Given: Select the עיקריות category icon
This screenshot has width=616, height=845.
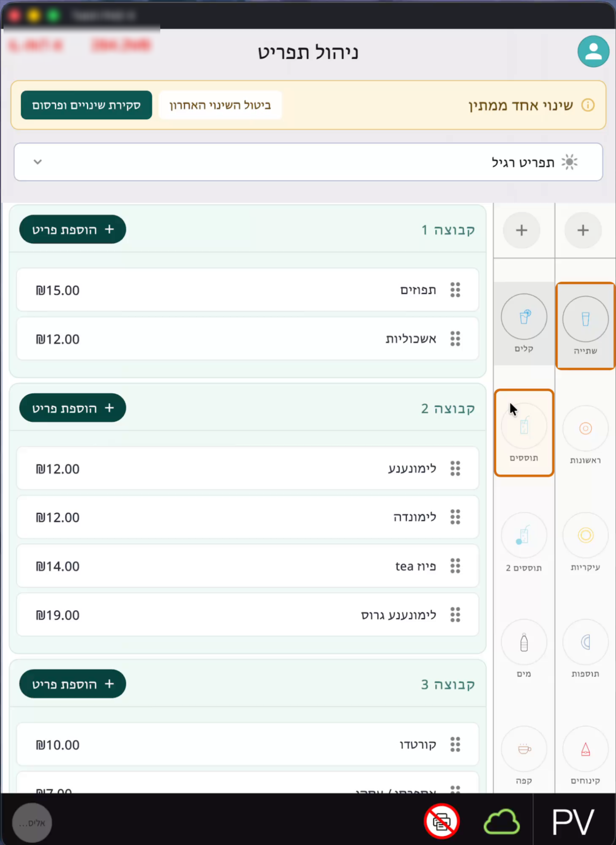Looking at the screenshot, I should tap(585, 535).
